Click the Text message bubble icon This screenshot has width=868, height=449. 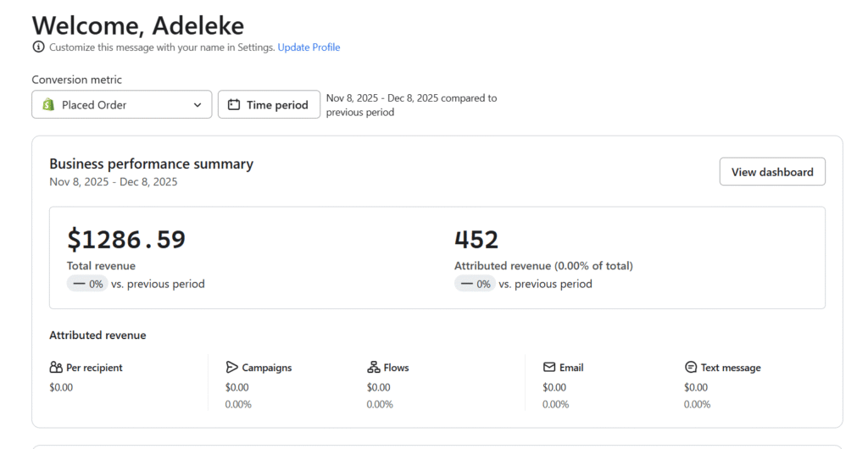coord(691,368)
